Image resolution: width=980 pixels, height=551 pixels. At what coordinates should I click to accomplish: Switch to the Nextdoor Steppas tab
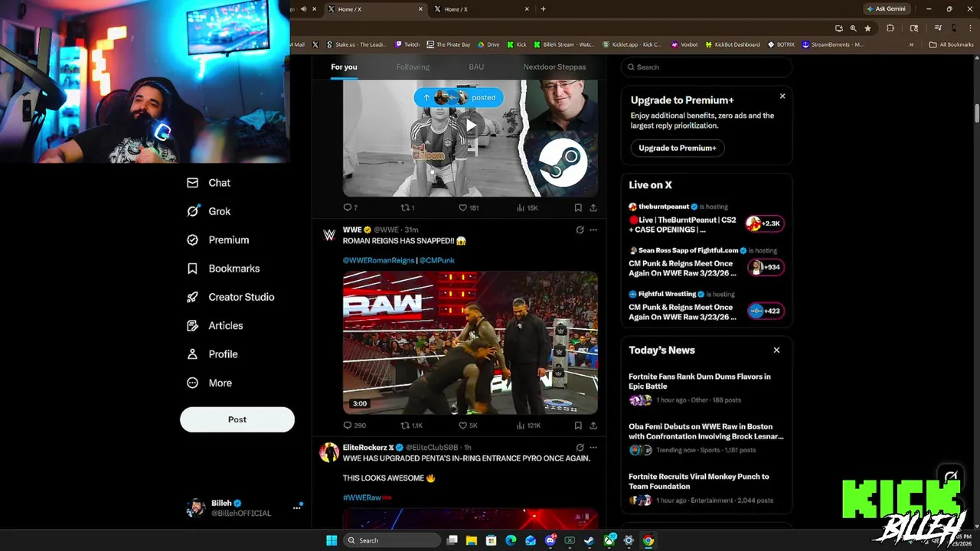[554, 67]
